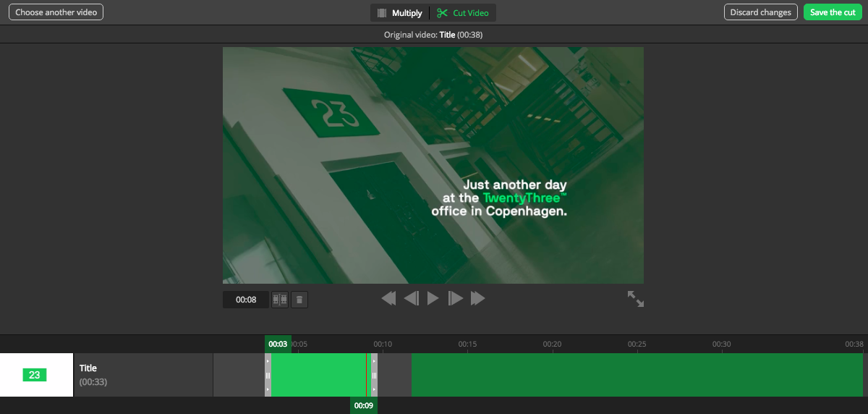
Task: Click the 00:25 mark on the ruler
Action: (x=637, y=344)
